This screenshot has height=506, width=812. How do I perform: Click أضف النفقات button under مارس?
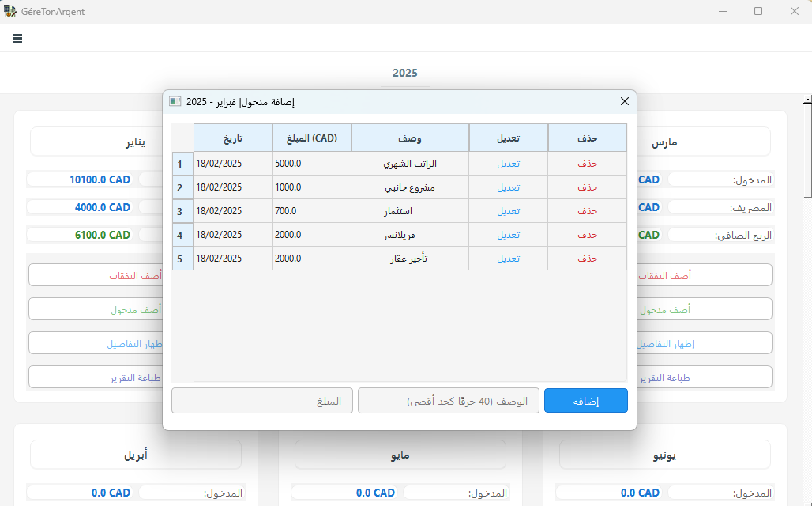tap(703, 275)
